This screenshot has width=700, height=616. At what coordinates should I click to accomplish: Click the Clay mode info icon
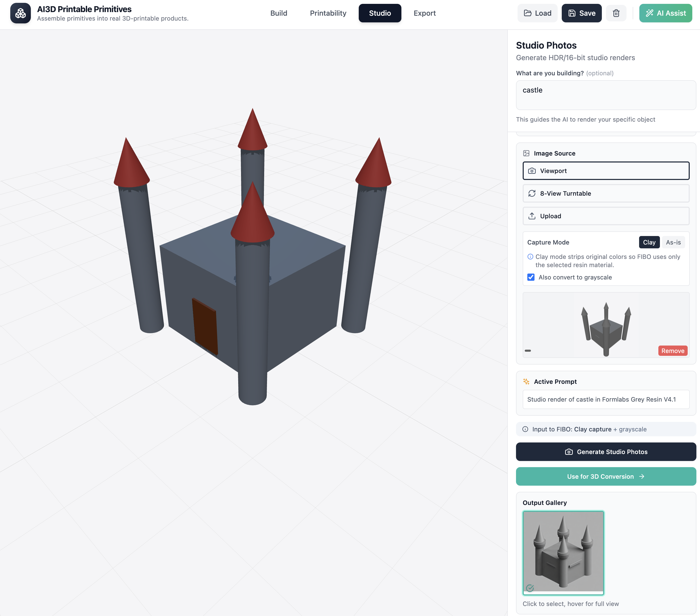(x=530, y=257)
